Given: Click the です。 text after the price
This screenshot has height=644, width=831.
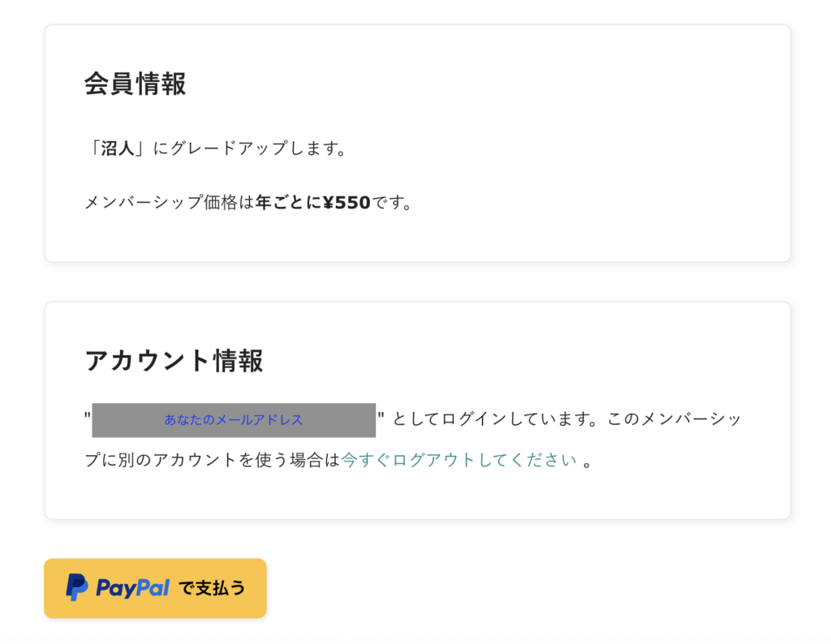Looking at the screenshot, I should (x=392, y=202).
